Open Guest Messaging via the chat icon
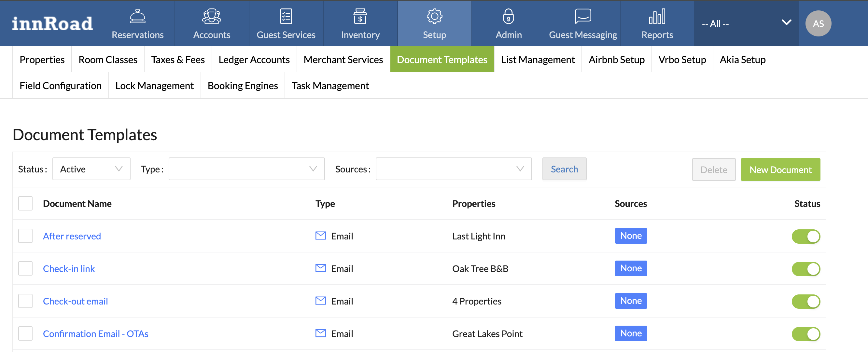Viewport: 868px width, 352px height. [582, 16]
